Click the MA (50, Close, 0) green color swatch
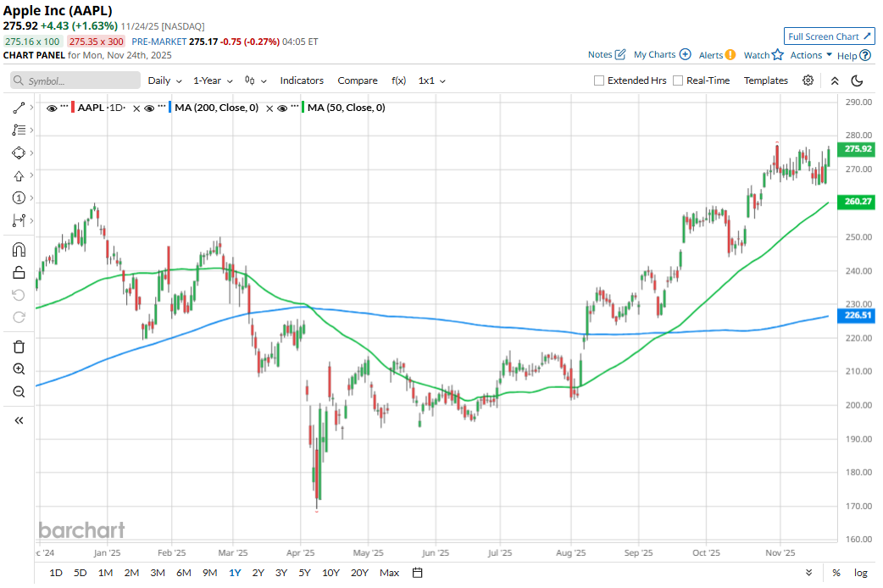Viewport: 883px width, 588px height. pos(303,108)
